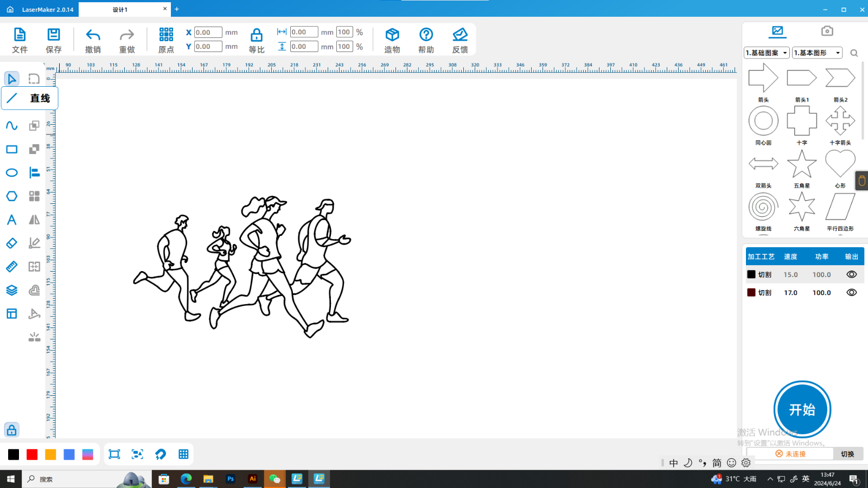Viewport: 868px width, 488px height.
Task: Expand the 1.基础图案 category dropdown
Action: click(x=766, y=53)
